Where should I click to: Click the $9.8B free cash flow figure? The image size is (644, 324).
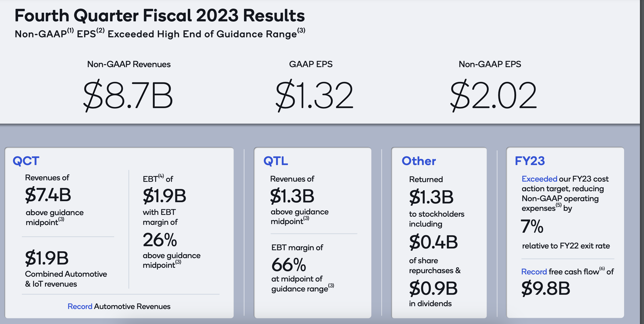(546, 288)
